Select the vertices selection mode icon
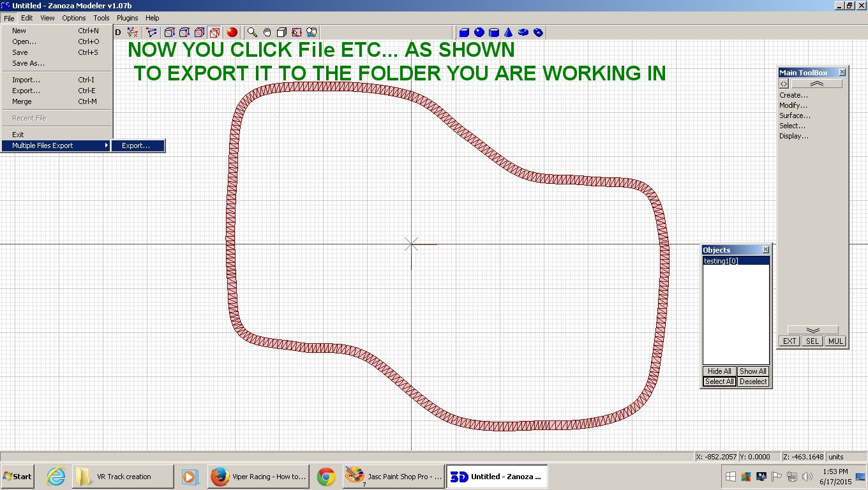868x490 pixels. (133, 32)
